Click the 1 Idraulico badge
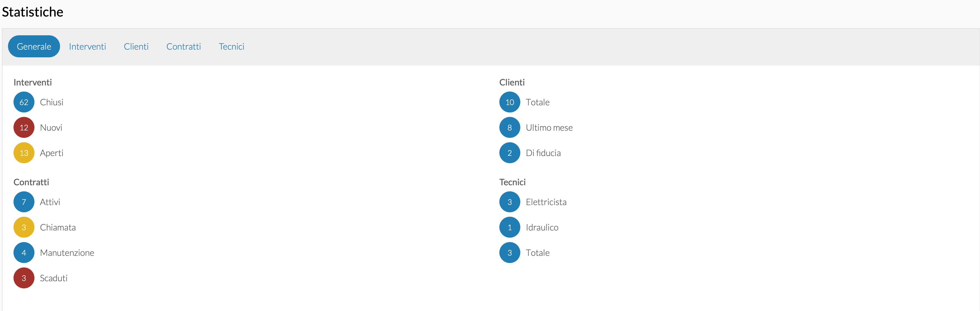The height and width of the screenshot is (311, 980). point(509,227)
